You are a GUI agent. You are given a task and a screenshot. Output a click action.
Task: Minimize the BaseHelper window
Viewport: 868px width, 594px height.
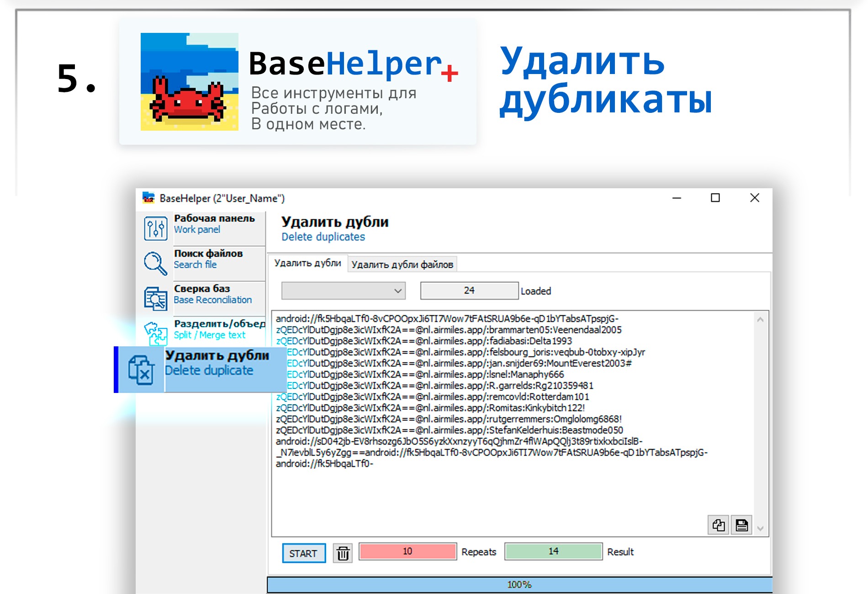677,198
